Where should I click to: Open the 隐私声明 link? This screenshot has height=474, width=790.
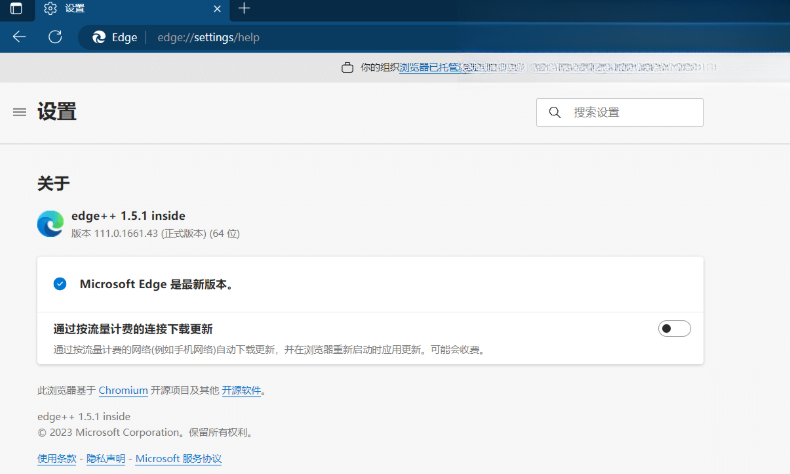pyautogui.click(x=105, y=458)
